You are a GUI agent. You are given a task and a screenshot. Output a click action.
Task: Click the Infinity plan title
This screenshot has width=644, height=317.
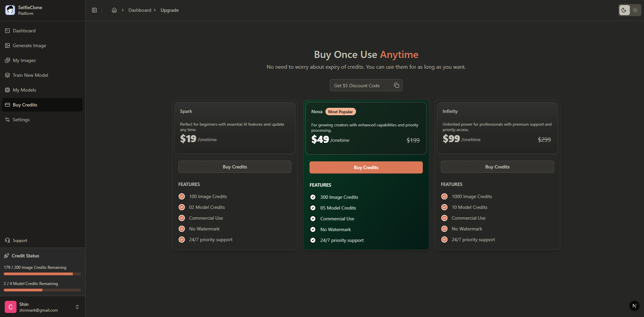450,111
